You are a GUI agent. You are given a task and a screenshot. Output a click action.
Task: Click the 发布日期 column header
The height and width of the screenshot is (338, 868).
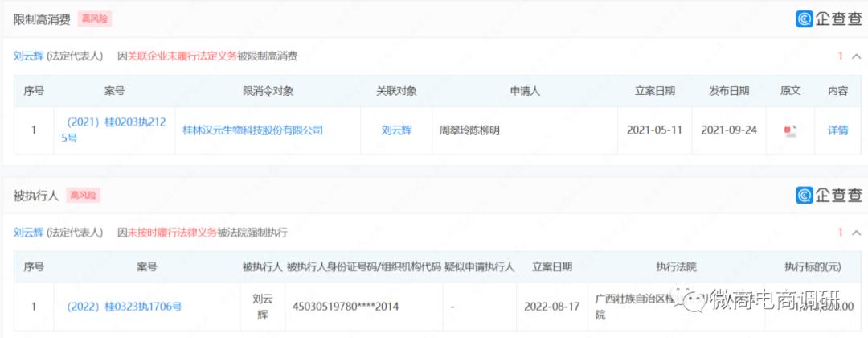[x=728, y=92]
